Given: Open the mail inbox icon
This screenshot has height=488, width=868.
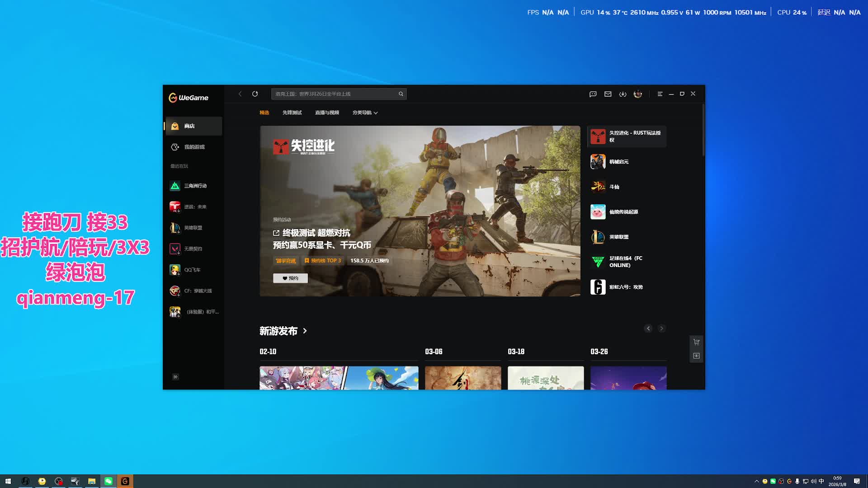Looking at the screenshot, I should click(608, 94).
